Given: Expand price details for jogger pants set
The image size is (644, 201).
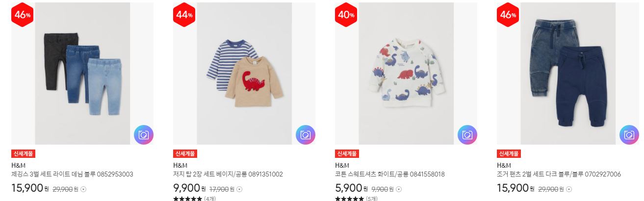Looking at the screenshot, I should [x=568, y=189].
